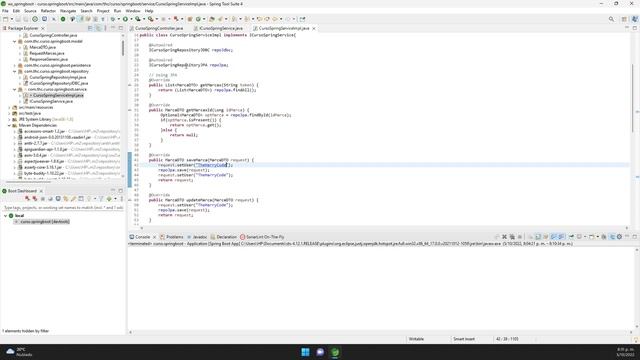640x360 pixels.
Task: Open the Source menu
Action: pyautogui.click(x=30, y=11)
